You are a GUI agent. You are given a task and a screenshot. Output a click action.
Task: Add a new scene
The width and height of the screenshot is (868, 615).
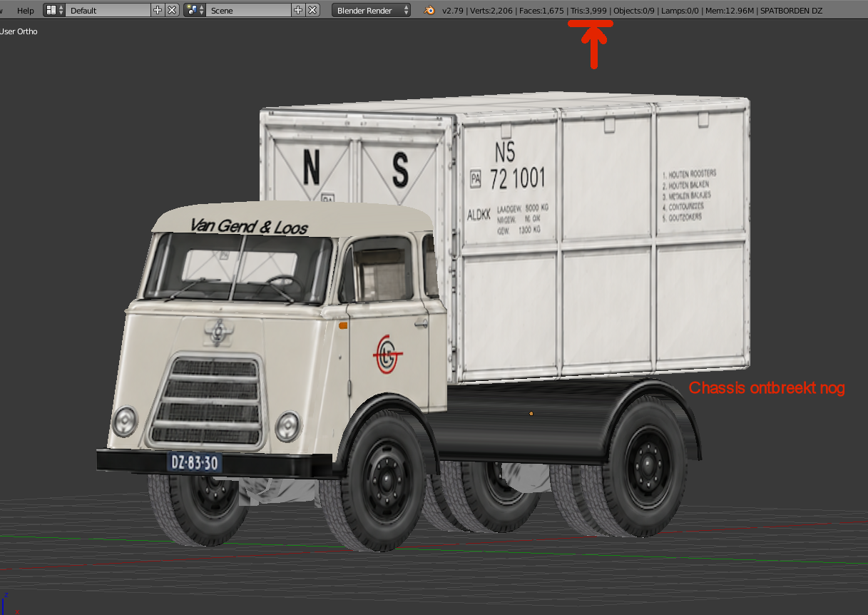coord(298,10)
